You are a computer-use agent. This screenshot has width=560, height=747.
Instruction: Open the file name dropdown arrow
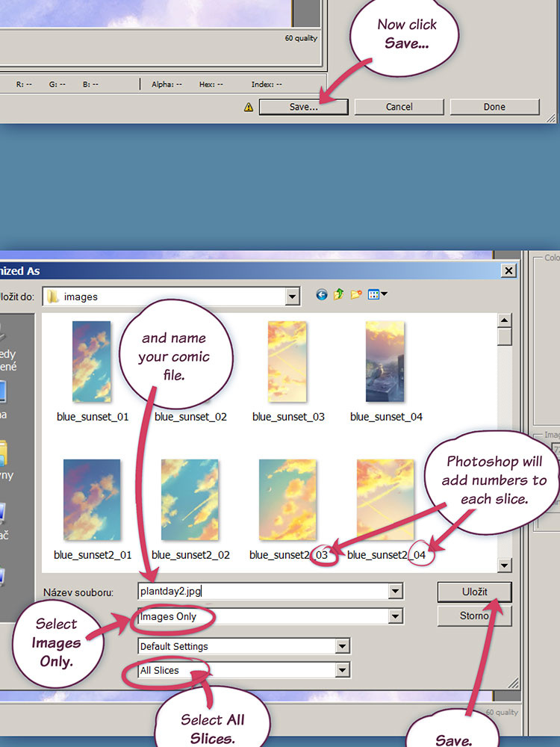[395, 592]
